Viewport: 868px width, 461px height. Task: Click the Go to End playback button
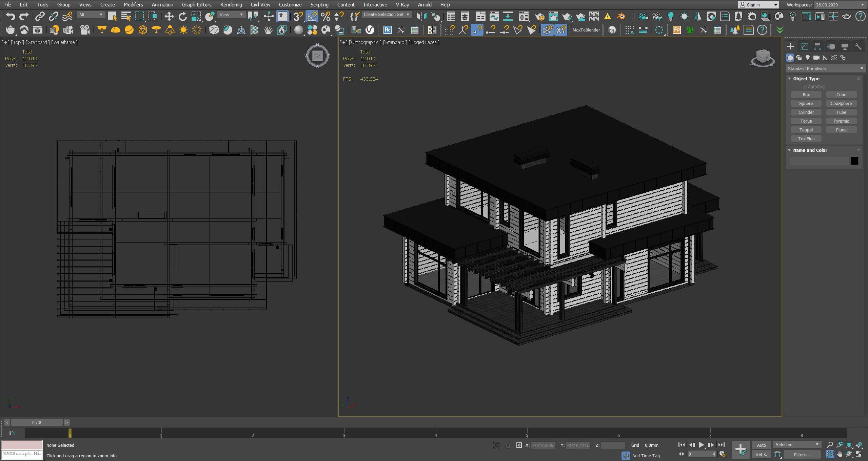pyautogui.click(x=722, y=445)
